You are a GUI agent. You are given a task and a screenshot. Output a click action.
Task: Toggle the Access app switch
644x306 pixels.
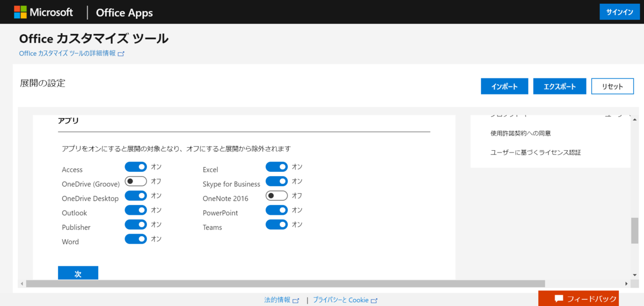point(136,167)
